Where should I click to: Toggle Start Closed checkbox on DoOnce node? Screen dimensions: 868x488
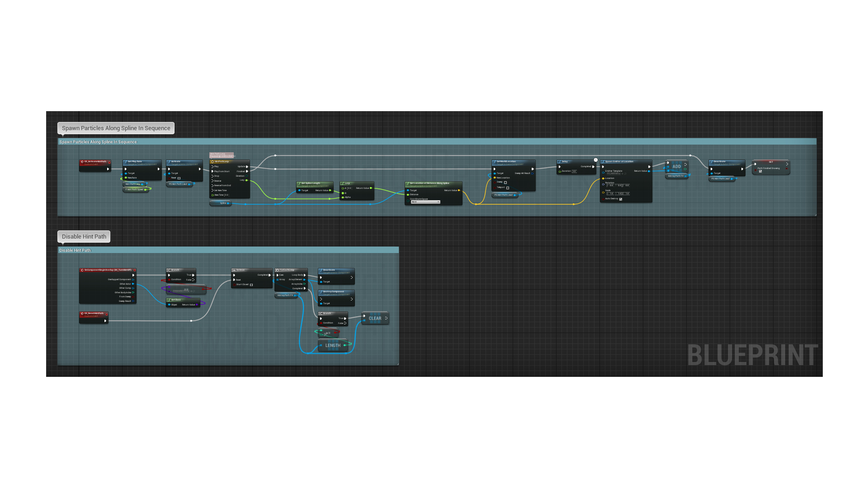pos(251,285)
